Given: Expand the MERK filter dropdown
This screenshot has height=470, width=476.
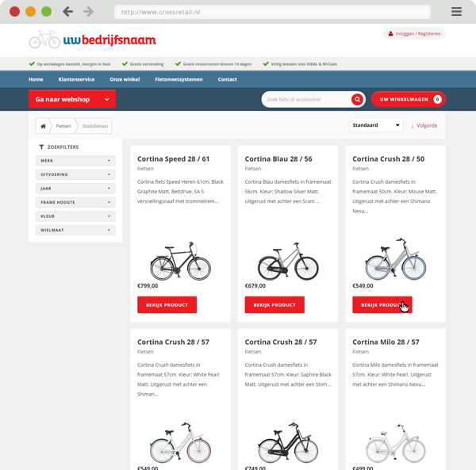Looking at the screenshot, I should point(75,161).
